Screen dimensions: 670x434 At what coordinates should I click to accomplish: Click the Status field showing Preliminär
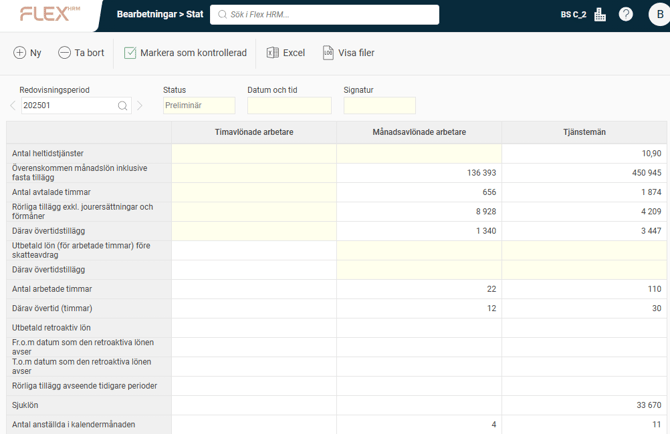[199, 106]
